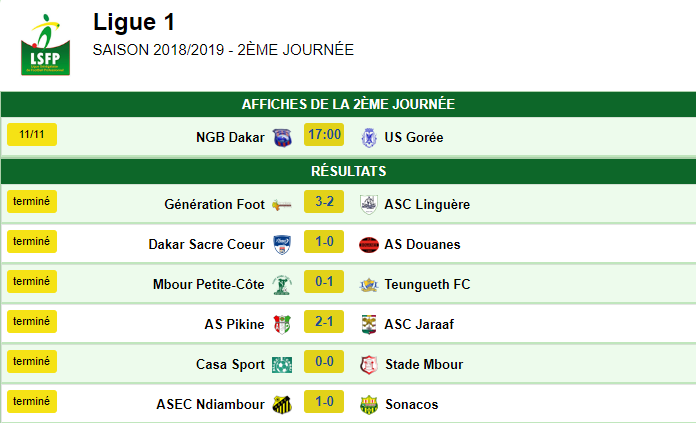Image resolution: width=696 pixels, height=423 pixels.
Task: Click the Casa Sport club crest
Action: tap(282, 365)
